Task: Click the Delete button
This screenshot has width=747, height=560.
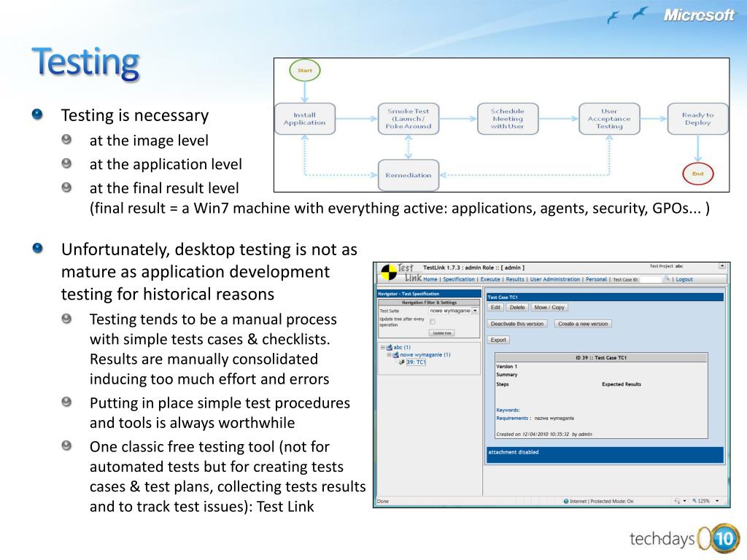Action: pyautogui.click(x=517, y=308)
